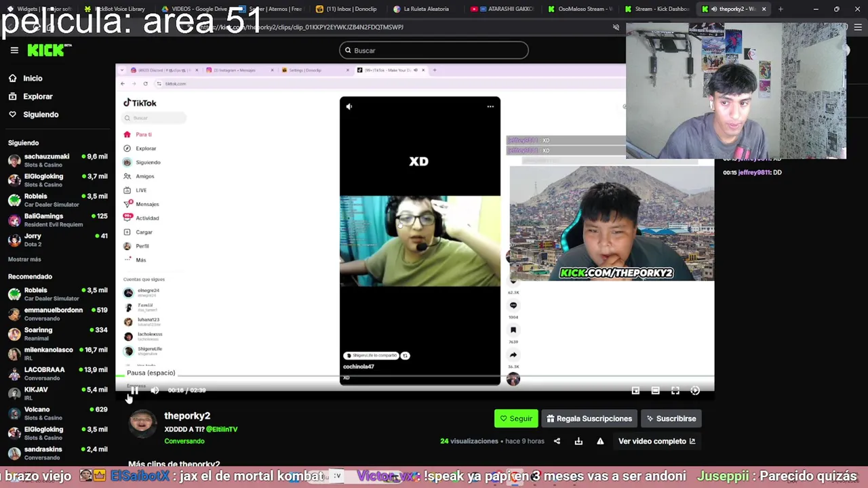Switch to the VIDEOS - Google Drive tab

(195, 9)
